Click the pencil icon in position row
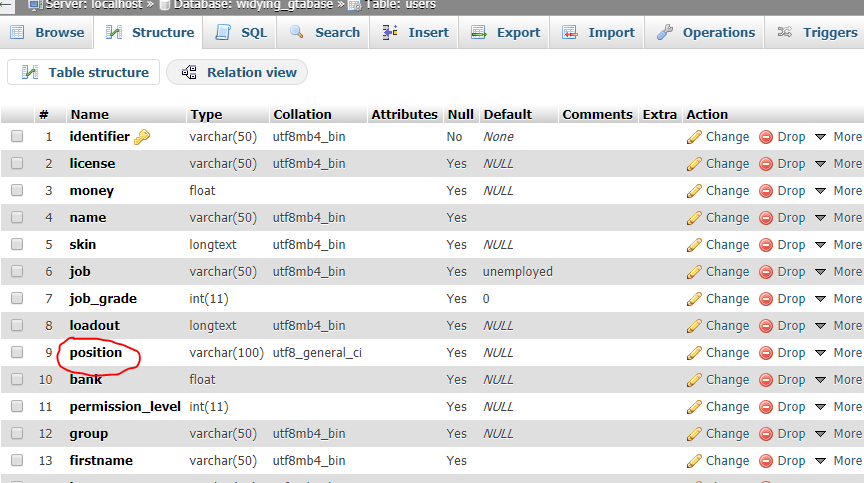 pos(694,353)
